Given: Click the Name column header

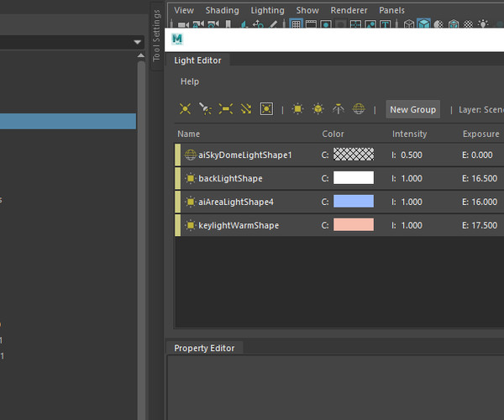Looking at the screenshot, I should [x=189, y=134].
